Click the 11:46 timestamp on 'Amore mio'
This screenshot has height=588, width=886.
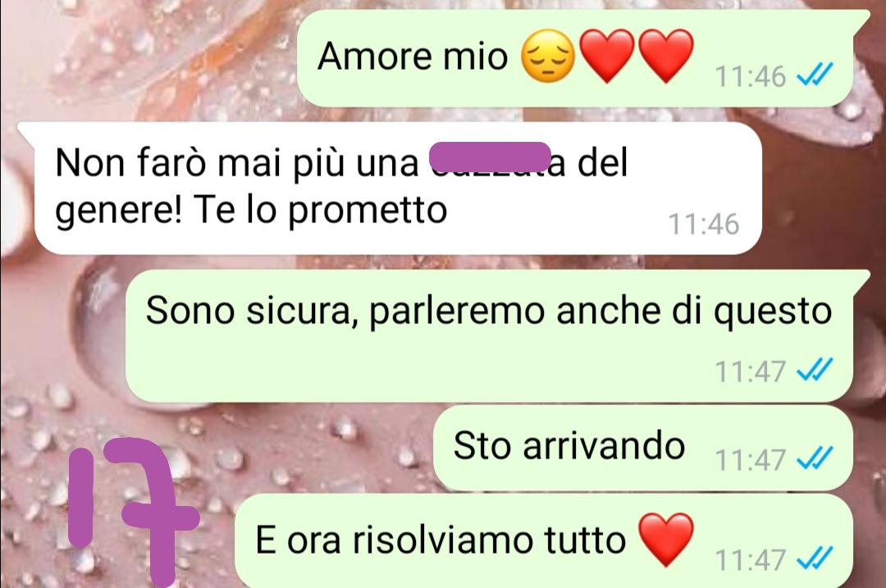pyautogui.click(x=751, y=76)
